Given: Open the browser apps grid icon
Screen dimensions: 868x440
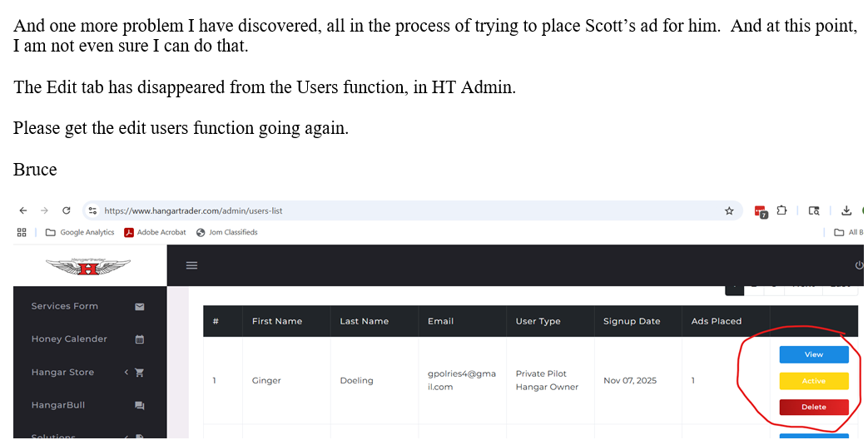Looking at the screenshot, I should pyautogui.click(x=22, y=233).
